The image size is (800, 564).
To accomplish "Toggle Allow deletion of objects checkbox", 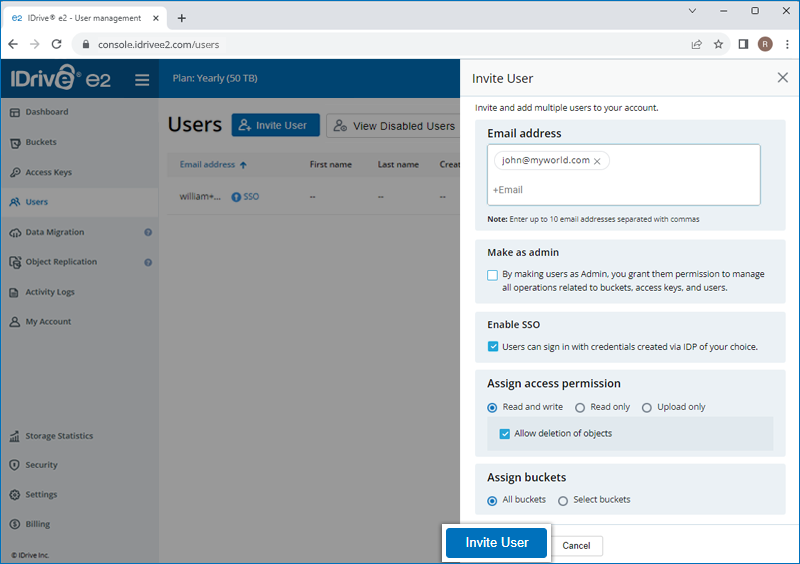I will [x=505, y=434].
